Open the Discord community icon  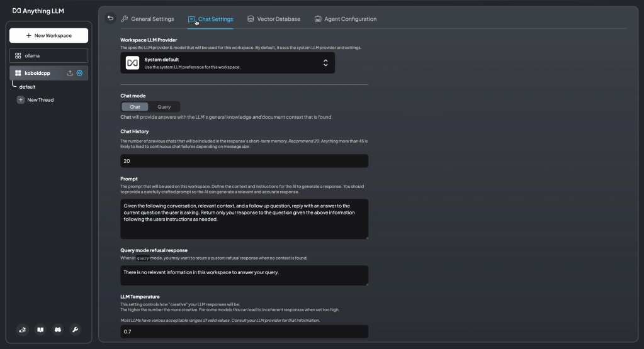(58, 330)
